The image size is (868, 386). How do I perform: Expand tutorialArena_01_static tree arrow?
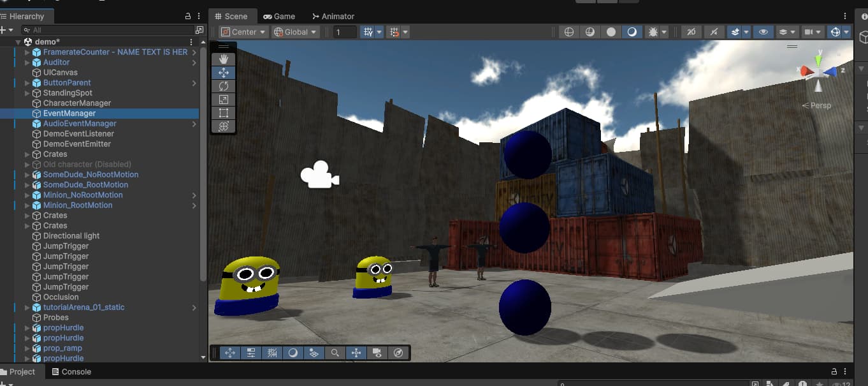pyautogui.click(x=27, y=308)
